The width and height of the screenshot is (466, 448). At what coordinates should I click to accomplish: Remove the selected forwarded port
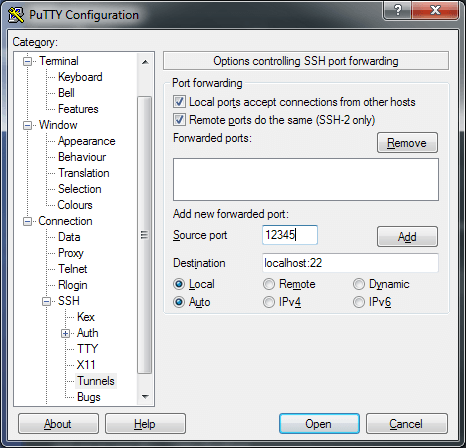407,143
